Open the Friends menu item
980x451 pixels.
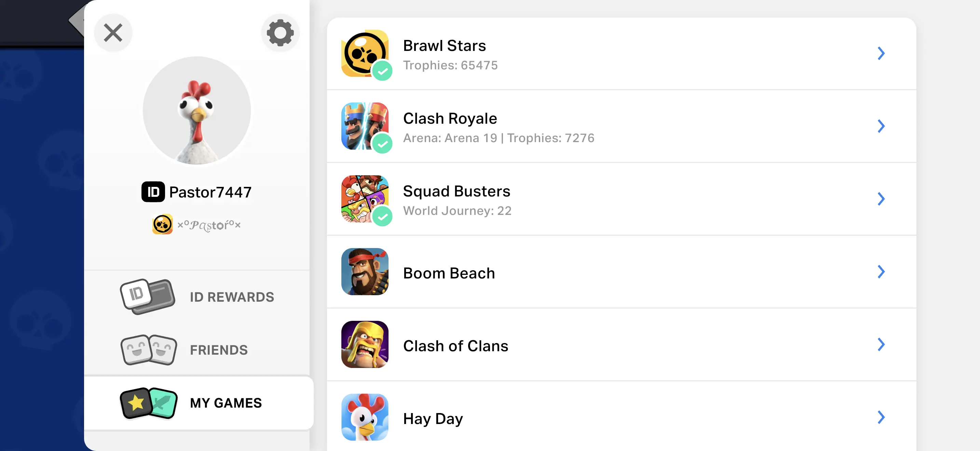point(198,350)
